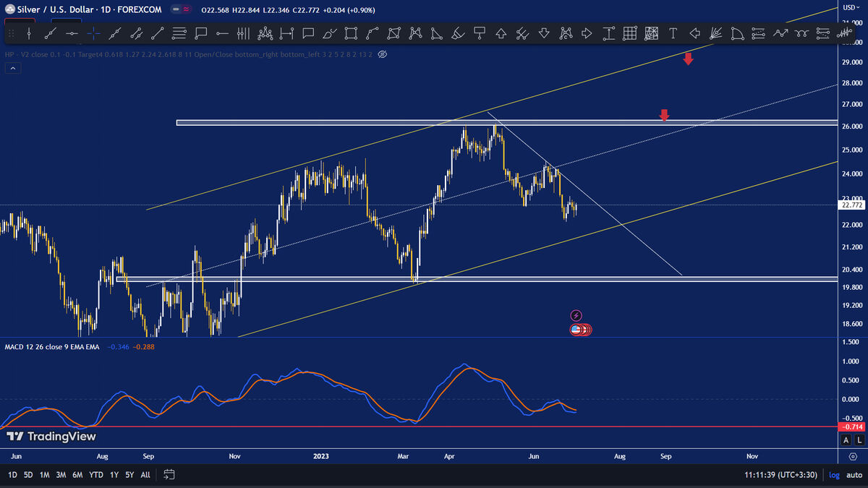Collapse the indicator legend with chevron
Viewport: 868px width, 488px height.
coord(13,68)
